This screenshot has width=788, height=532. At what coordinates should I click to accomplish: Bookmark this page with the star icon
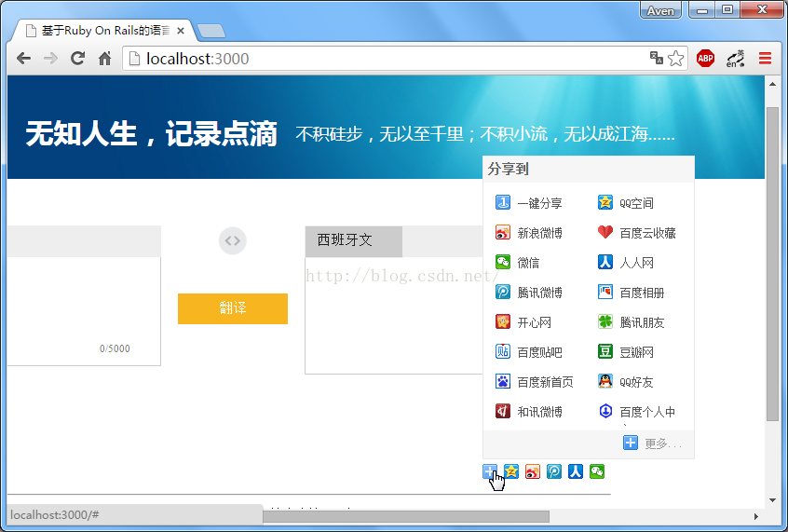pyautogui.click(x=676, y=59)
